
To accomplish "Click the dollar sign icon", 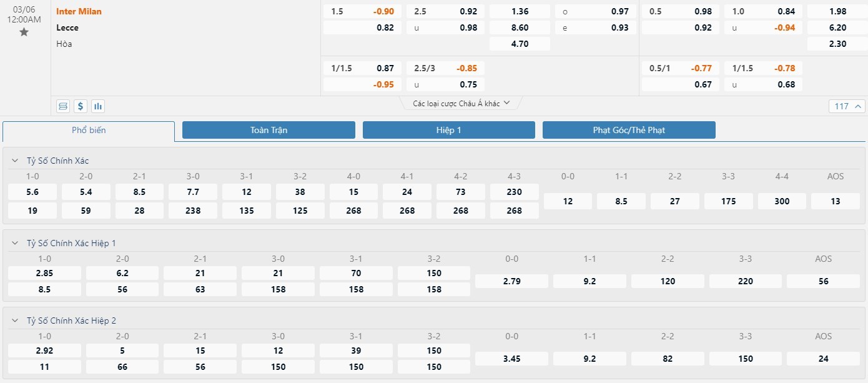I will [x=81, y=106].
